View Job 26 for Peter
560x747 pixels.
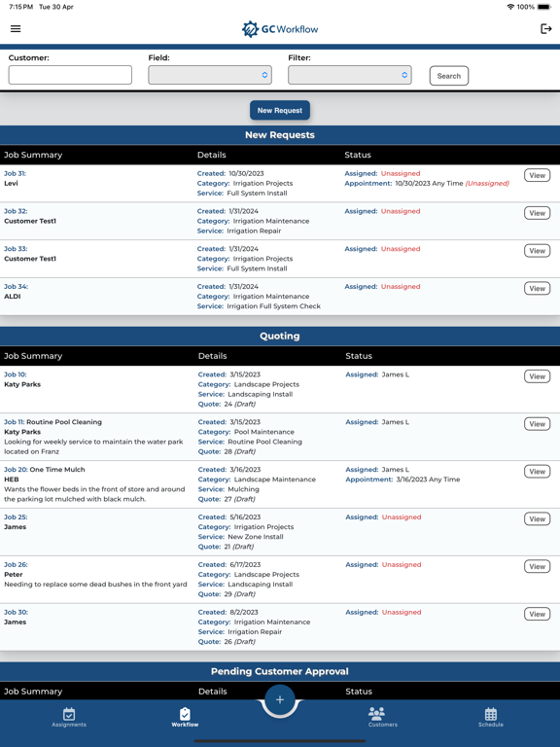coord(537,566)
